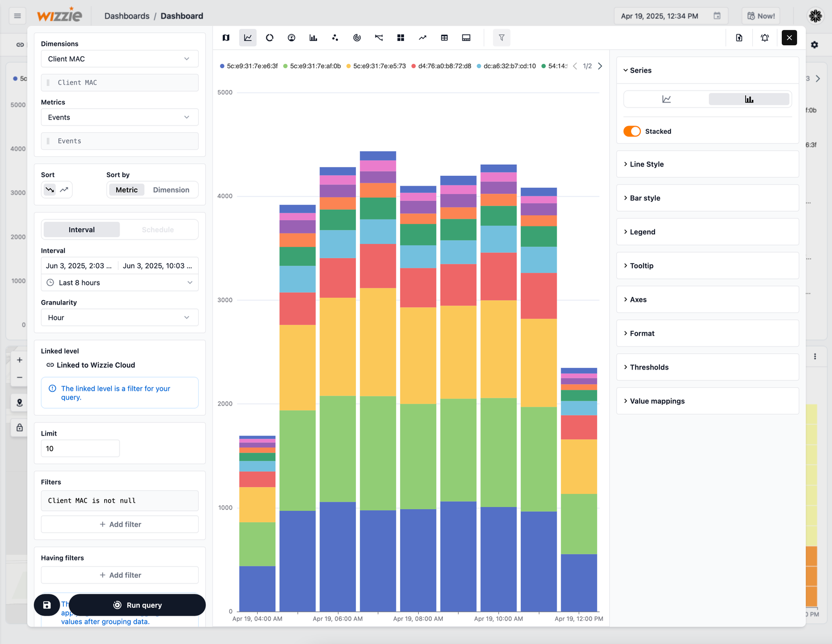832x644 pixels.
Task: Open the Granularity Hour dropdown
Action: (x=120, y=318)
